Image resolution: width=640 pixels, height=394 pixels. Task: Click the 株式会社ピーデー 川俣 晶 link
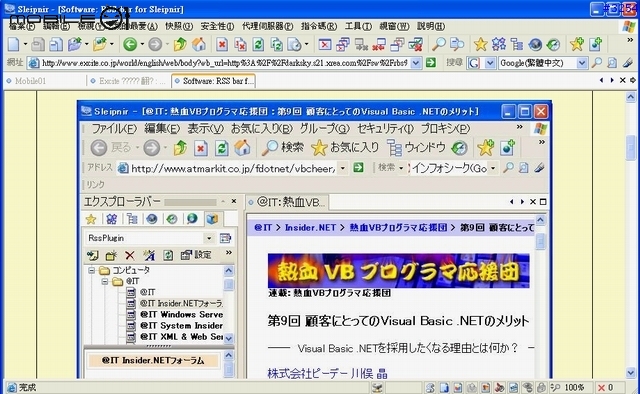(327, 373)
